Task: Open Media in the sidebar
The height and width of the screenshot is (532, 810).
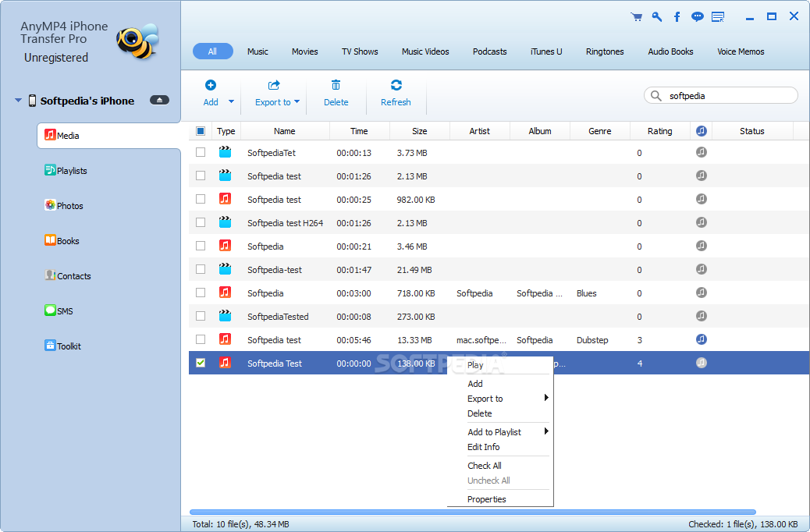Action: [109, 136]
